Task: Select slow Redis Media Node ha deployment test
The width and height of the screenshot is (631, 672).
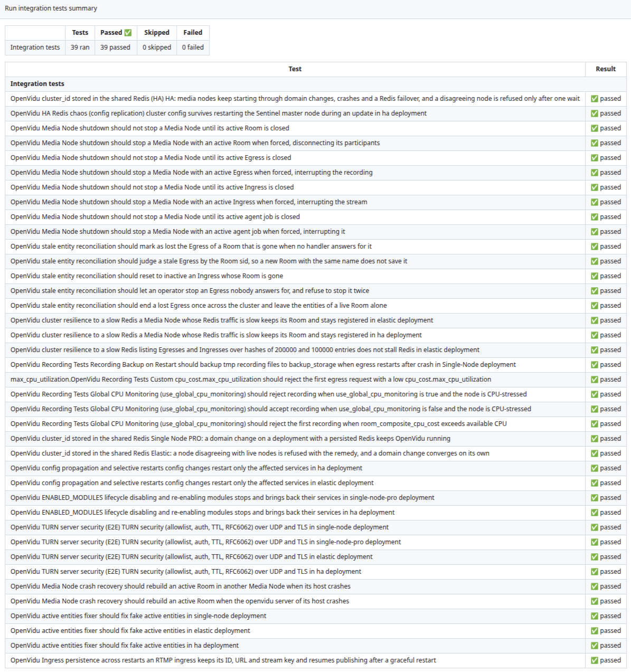Action: (x=216, y=335)
